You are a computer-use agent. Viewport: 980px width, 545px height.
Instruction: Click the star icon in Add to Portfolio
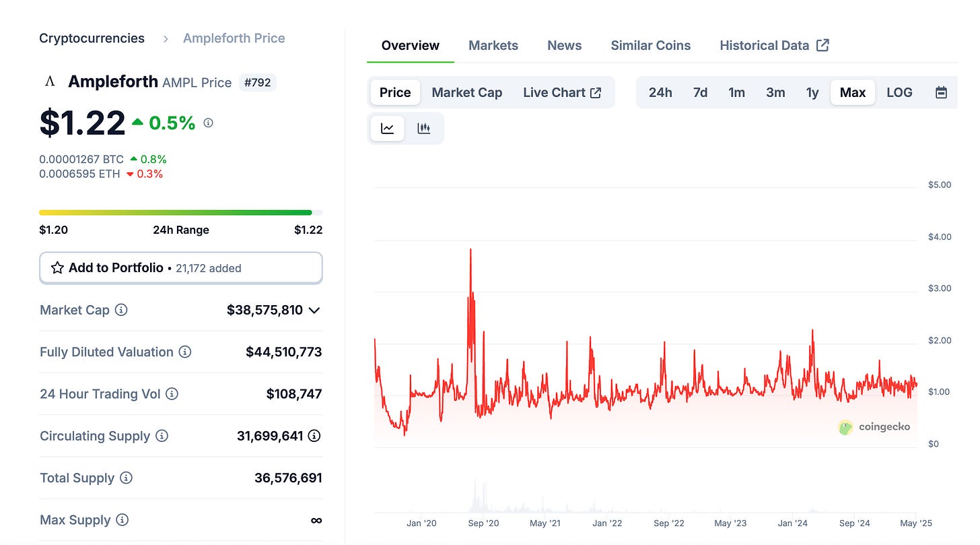click(x=57, y=267)
